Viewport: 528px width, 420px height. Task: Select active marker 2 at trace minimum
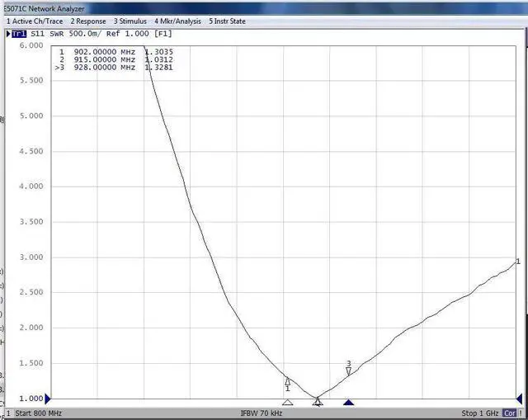click(318, 400)
